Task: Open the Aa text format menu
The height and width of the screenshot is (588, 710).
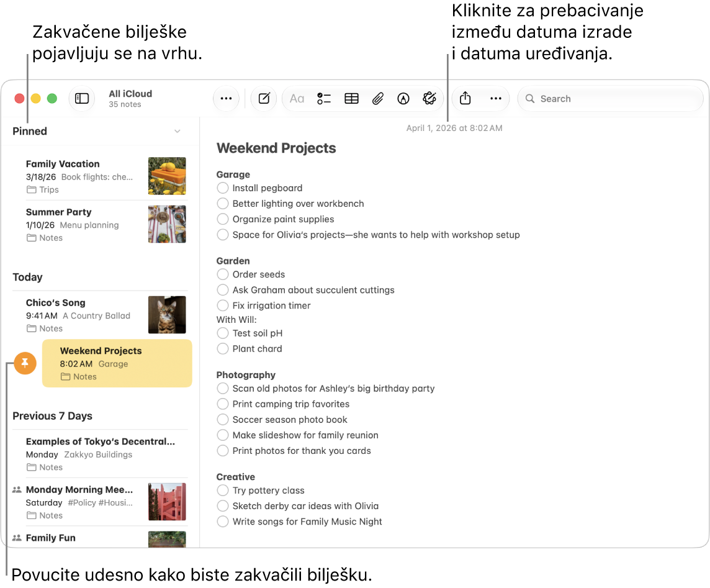Action: tap(297, 98)
